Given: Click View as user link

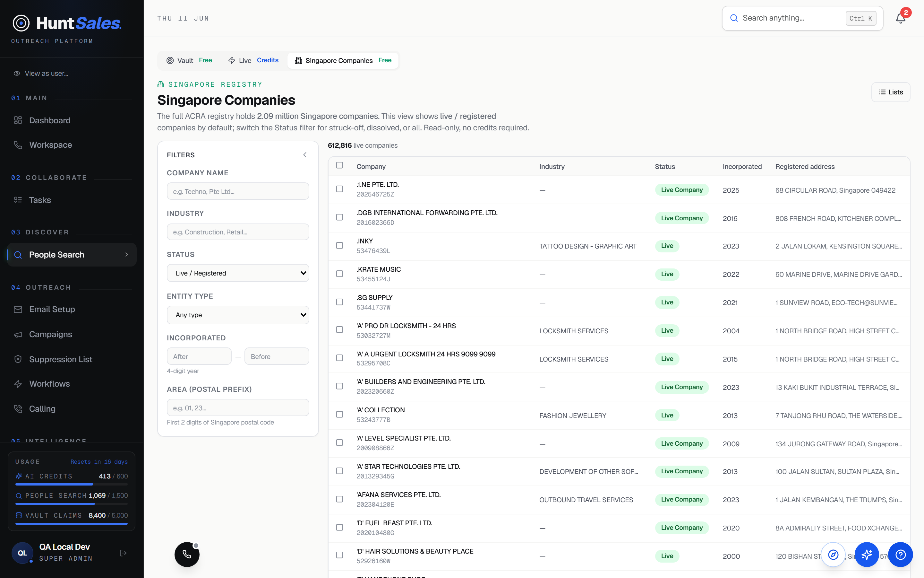Looking at the screenshot, I should click(46, 74).
